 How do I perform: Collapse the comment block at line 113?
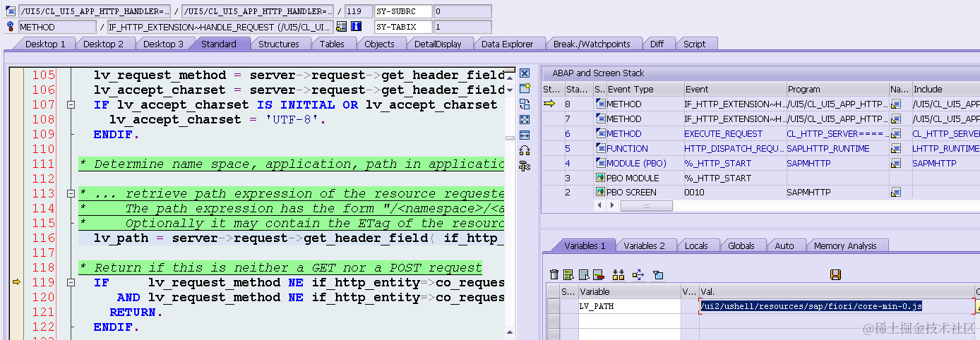click(x=71, y=193)
